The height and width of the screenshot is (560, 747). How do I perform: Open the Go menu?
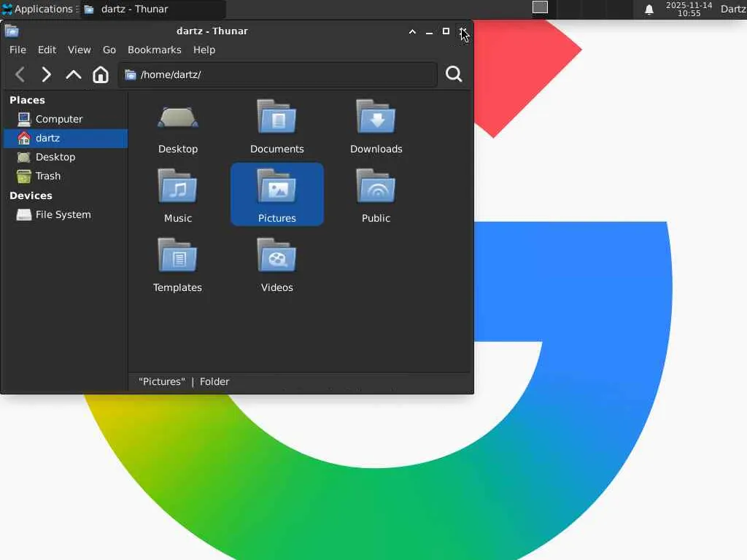pyautogui.click(x=109, y=50)
